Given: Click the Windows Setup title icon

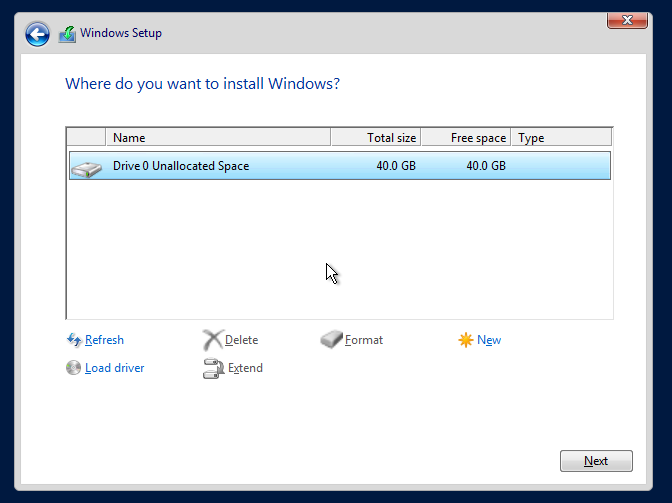Looking at the screenshot, I should click(x=67, y=34).
